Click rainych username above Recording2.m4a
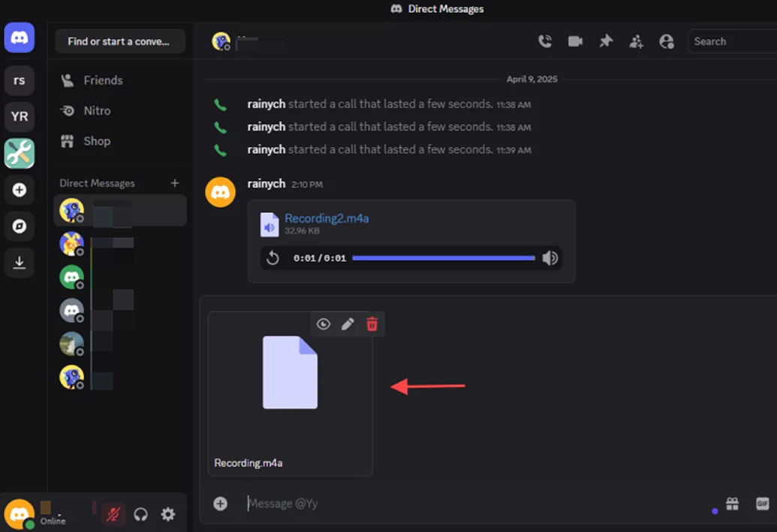Viewport: 777px width, 532px height. pyautogui.click(x=267, y=184)
